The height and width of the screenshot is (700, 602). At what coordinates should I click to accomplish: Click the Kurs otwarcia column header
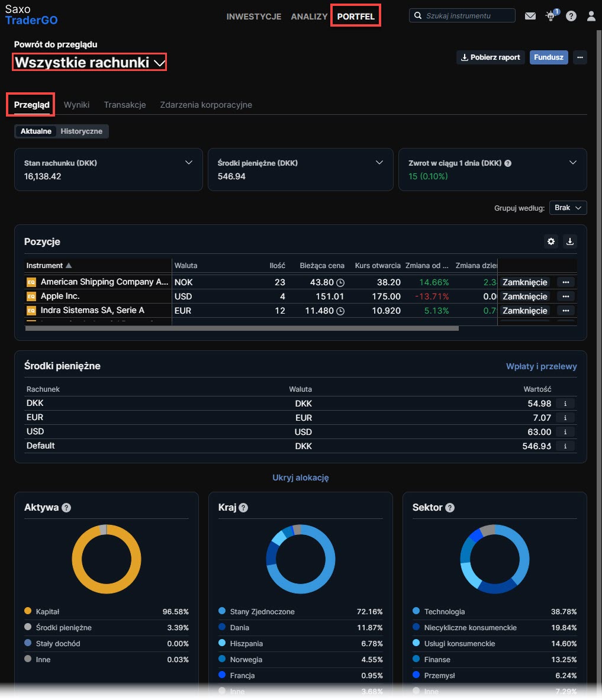click(378, 266)
